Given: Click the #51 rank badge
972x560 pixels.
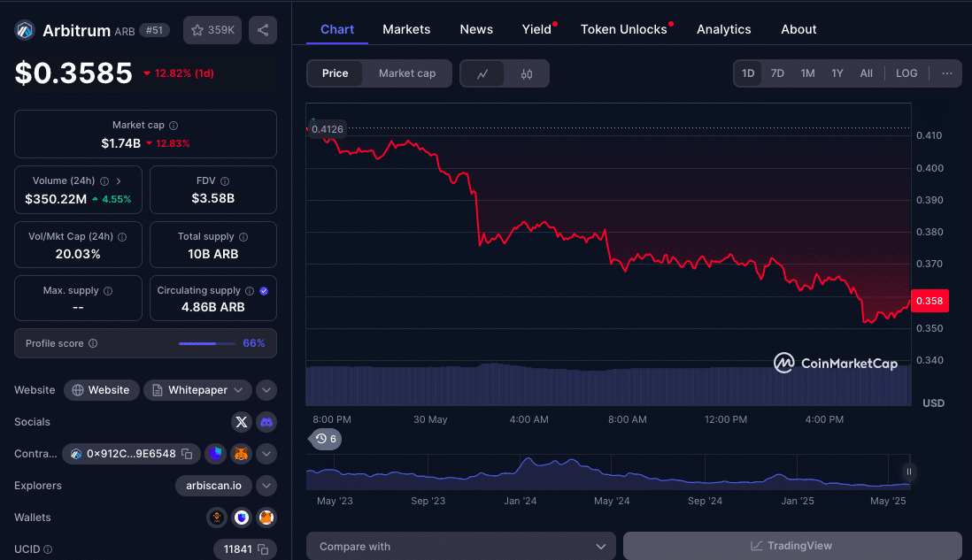Looking at the screenshot, I should tap(154, 30).
